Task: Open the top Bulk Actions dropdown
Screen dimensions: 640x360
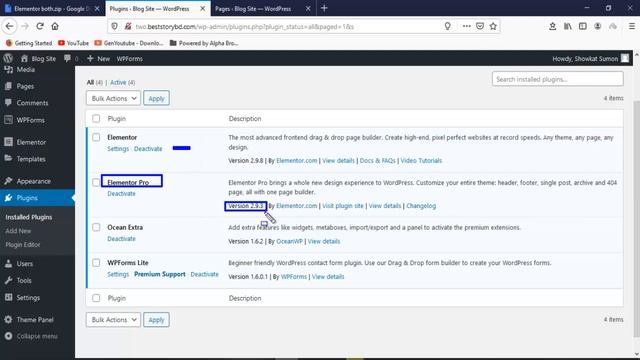Action: 113,98
